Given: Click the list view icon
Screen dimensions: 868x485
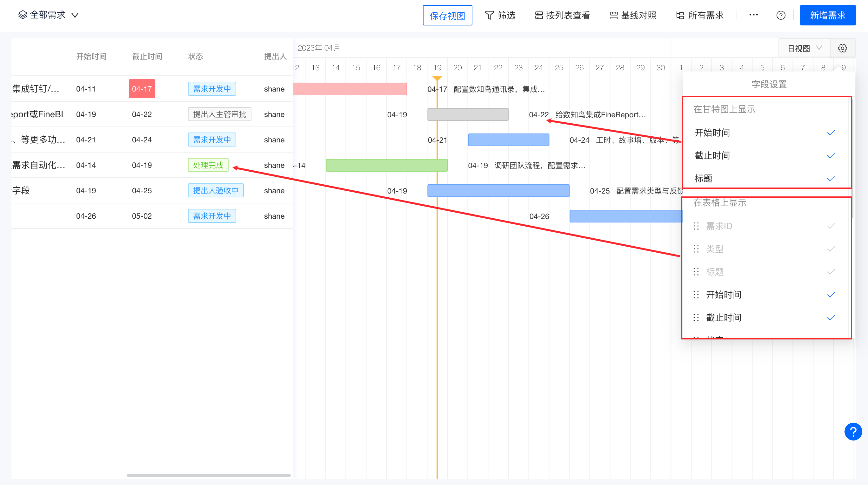Looking at the screenshot, I should (539, 15).
